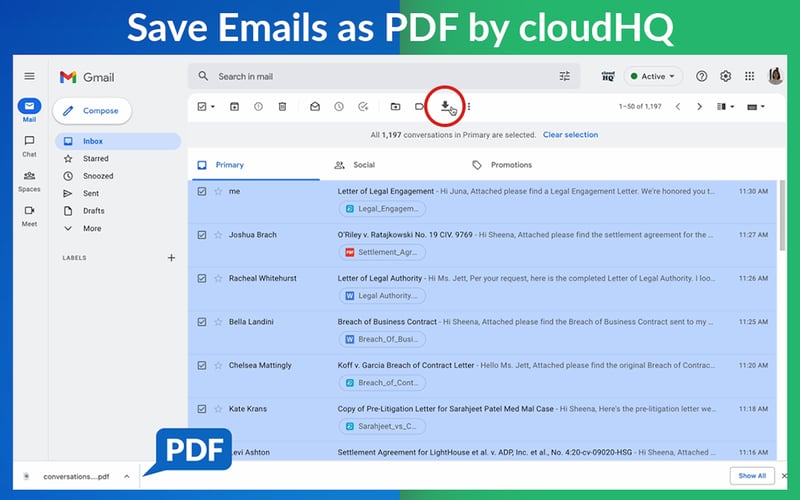
Task: Create a new label plus icon
Action: point(171,258)
